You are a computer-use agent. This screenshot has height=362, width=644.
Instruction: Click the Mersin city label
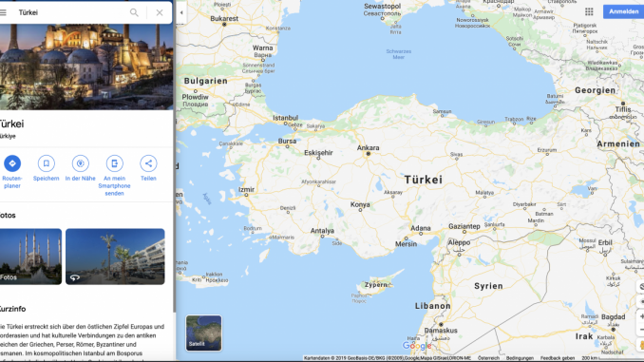point(406,244)
